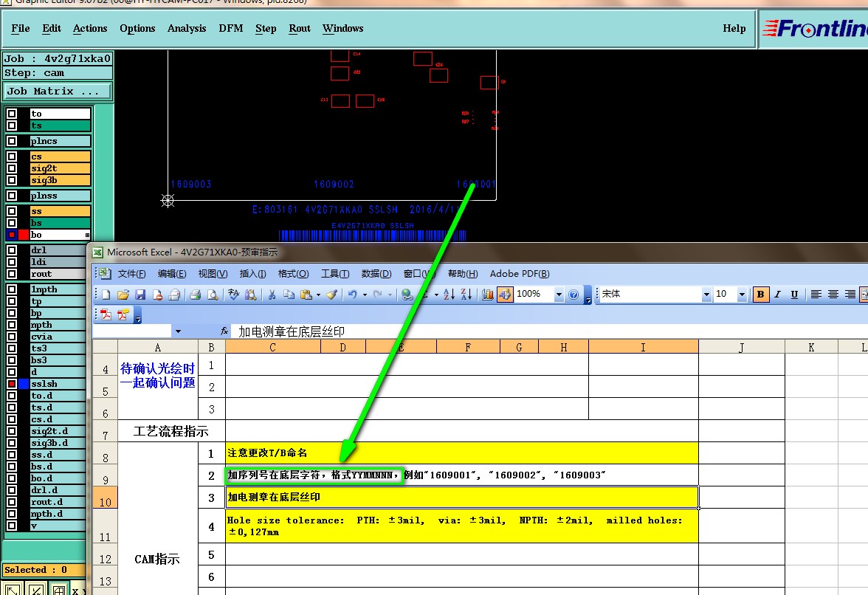Click the Print Preview magnifier icon

click(x=213, y=295)
